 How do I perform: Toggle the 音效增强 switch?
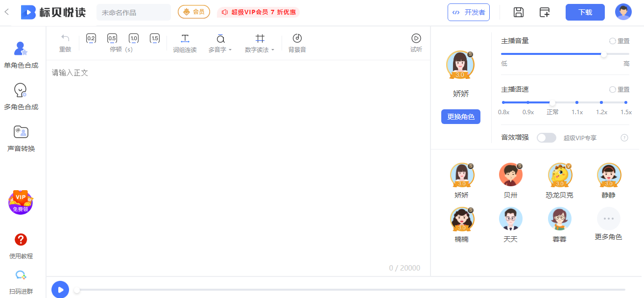coord(547,138)
